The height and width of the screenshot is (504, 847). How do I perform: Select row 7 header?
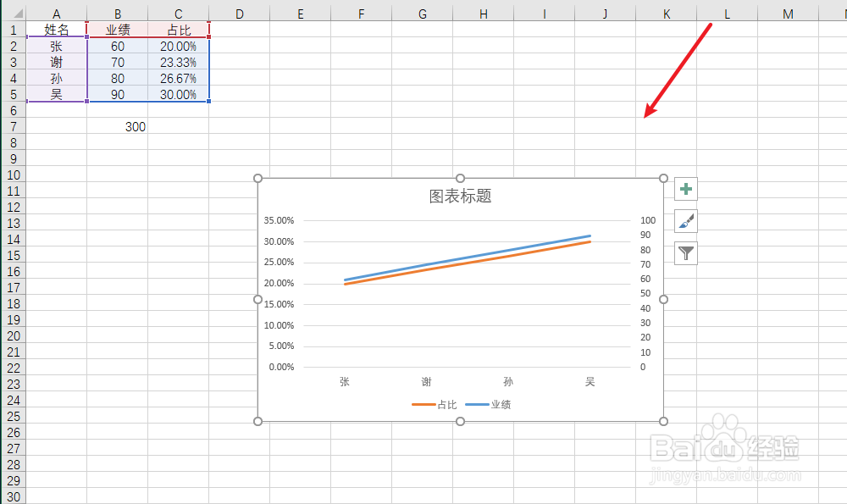[14, 126]
